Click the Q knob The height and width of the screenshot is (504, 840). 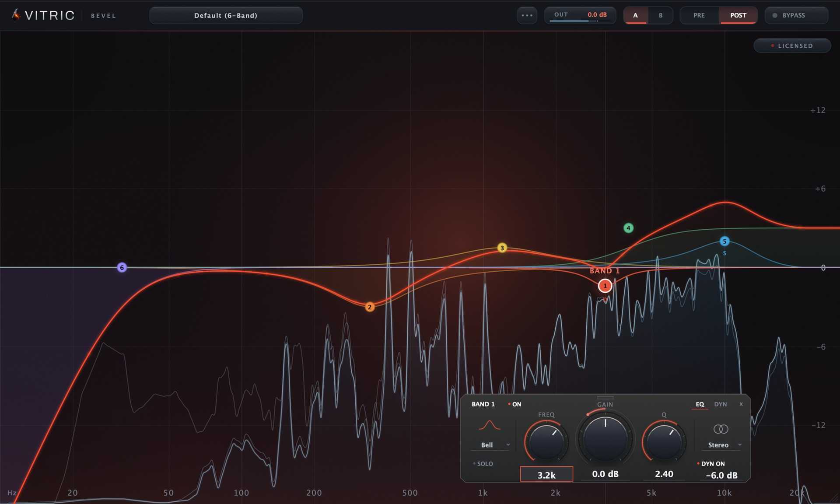(x=664, y=441)
